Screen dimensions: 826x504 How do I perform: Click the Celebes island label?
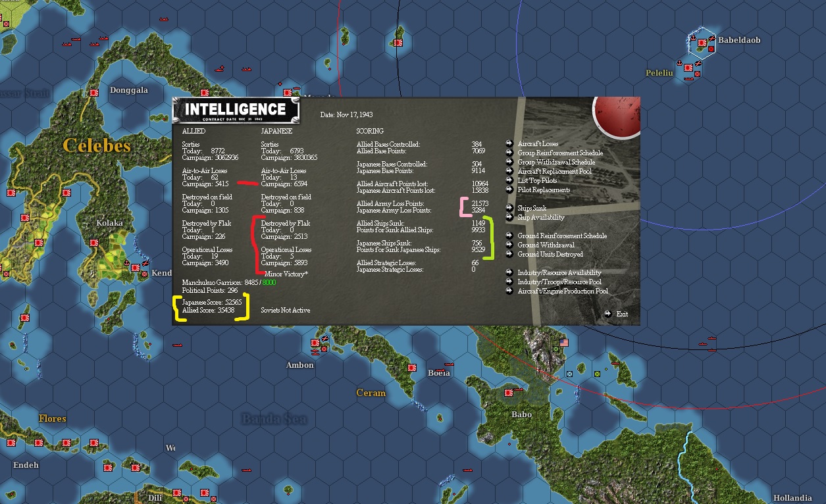[x=97, y=145]
